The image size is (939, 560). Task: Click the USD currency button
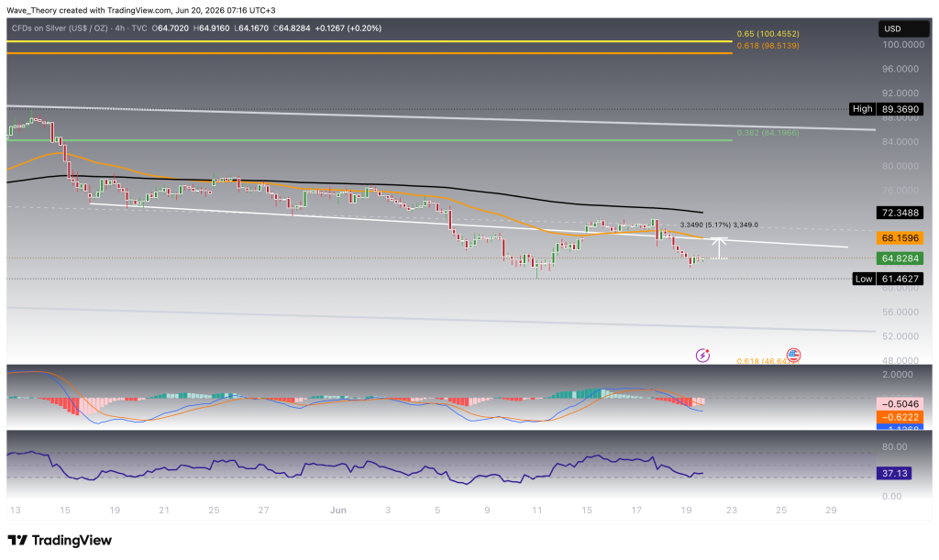click(901, 28)
